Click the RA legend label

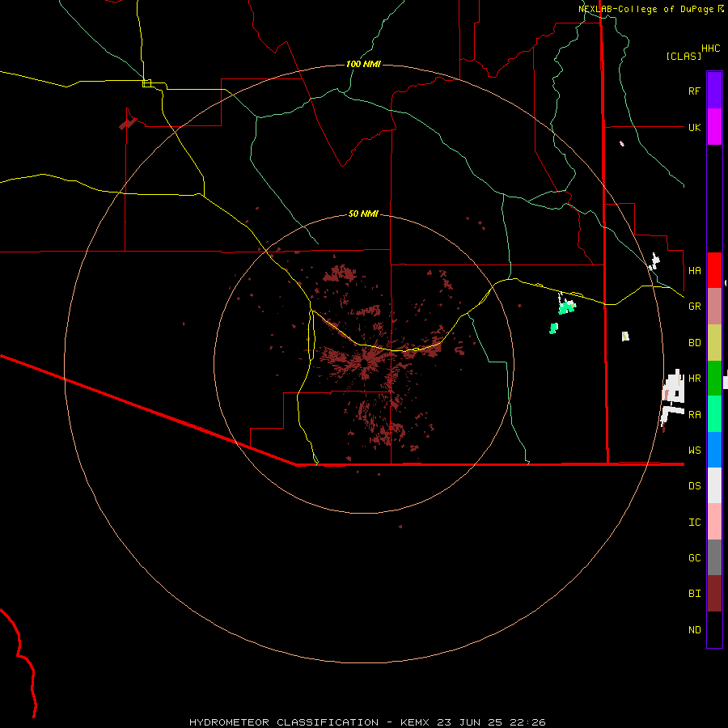click(x=694, y=415)
